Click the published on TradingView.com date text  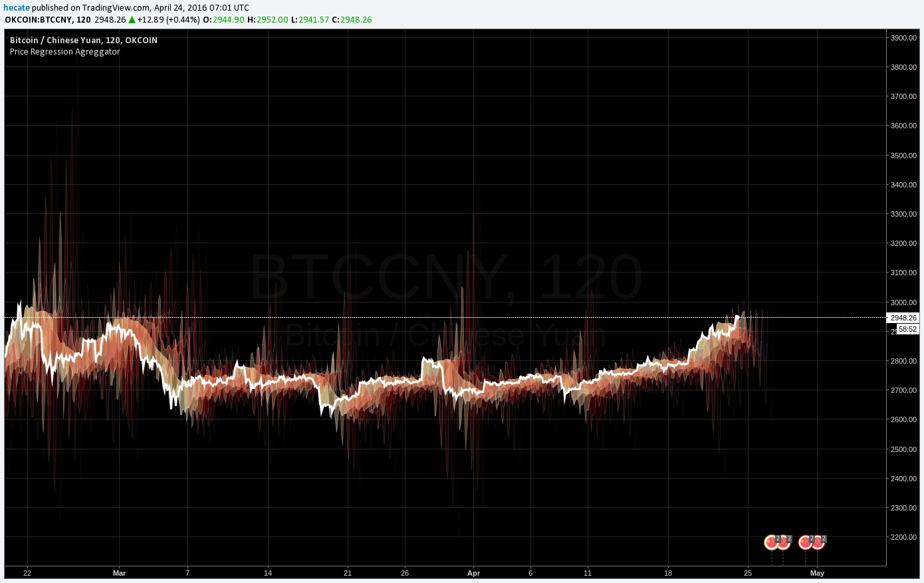pos(140,8)
